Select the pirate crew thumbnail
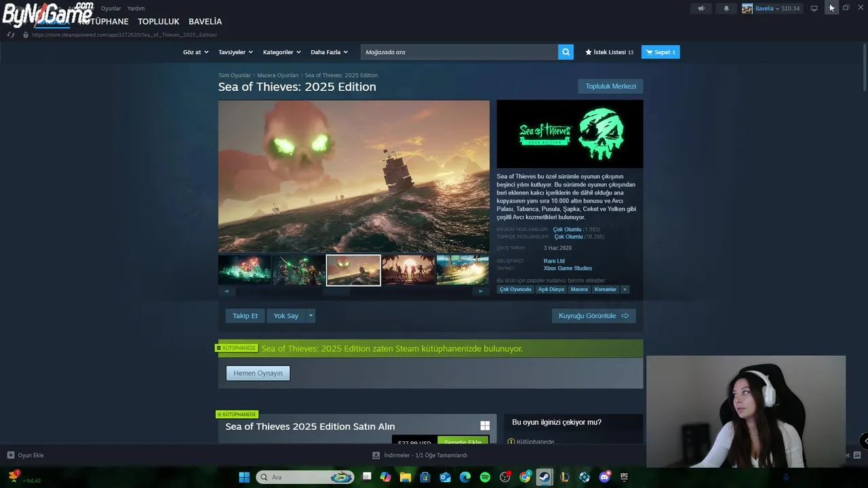This screenshot has width=868, height=488. click(x=299, y=270)
